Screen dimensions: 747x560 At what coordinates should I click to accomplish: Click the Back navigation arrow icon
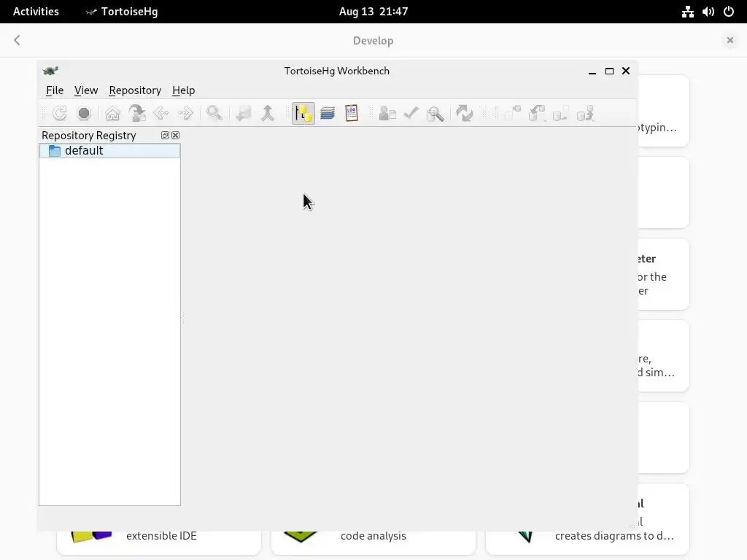click(x=161, y=113)
